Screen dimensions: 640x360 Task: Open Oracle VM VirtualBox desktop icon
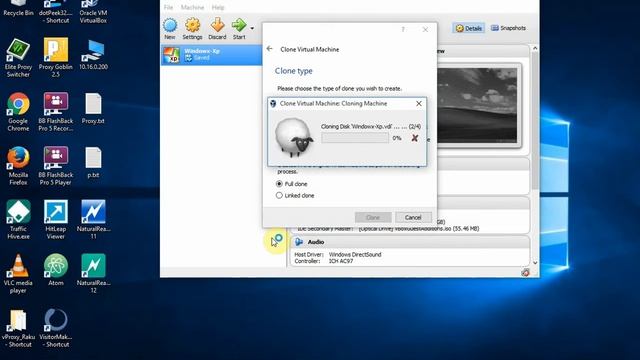click(x=93, y=12)
